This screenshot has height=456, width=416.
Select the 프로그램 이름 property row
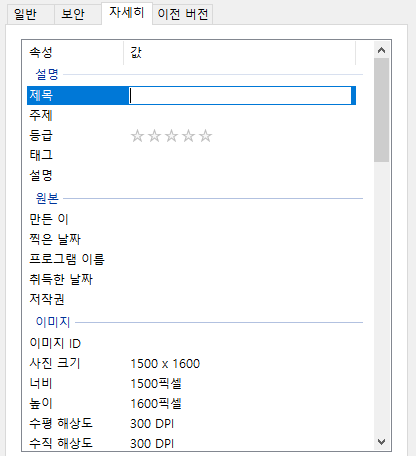coord(192,259)
